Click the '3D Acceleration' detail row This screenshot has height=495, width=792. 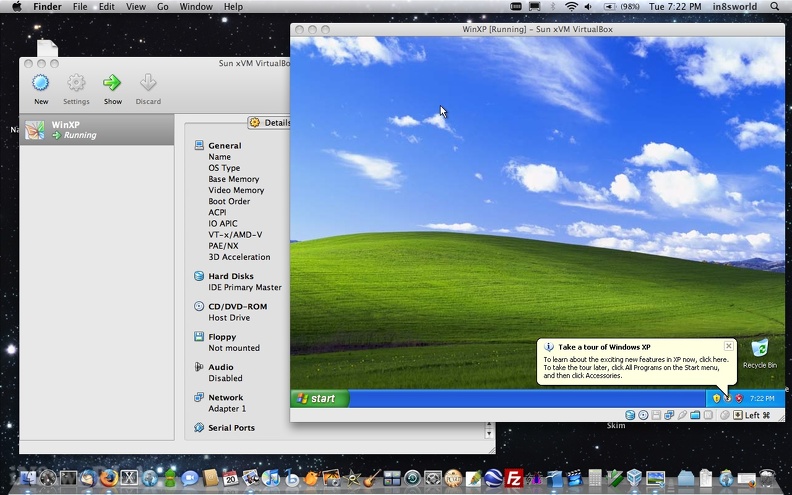(239, 257)
